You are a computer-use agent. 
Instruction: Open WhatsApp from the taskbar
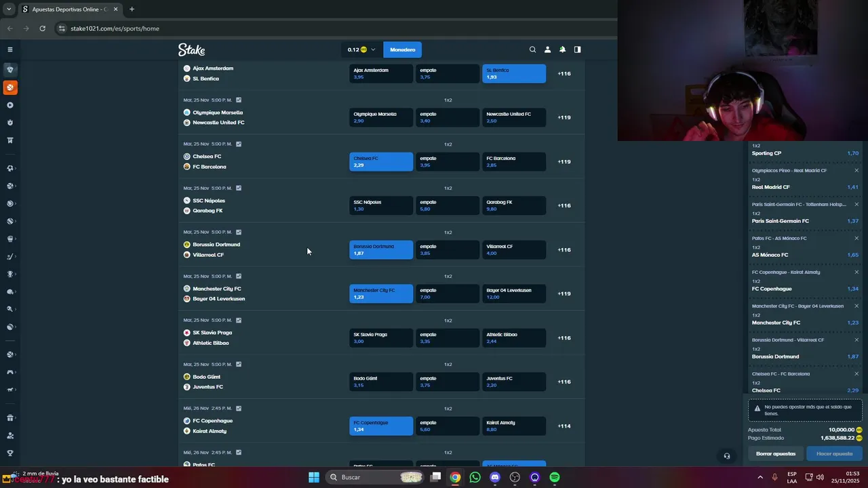475,477
